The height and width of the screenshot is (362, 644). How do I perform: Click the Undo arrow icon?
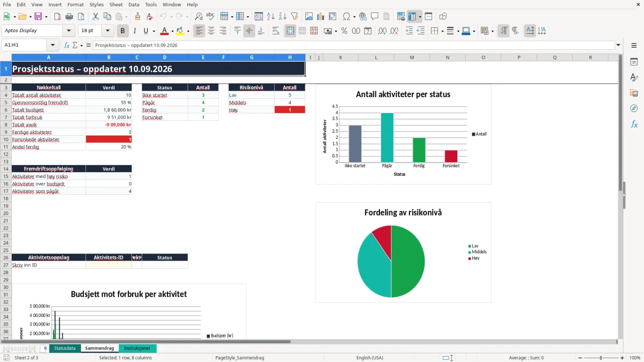pyautogui.click(x=163, y=17)
